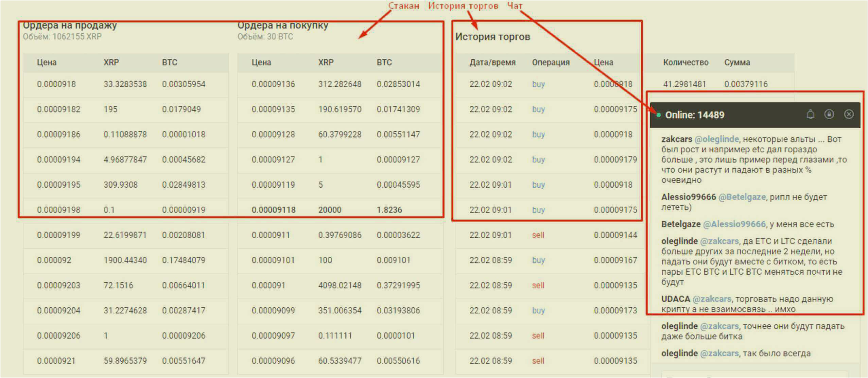Click the @oleglinde mention in zakcars message

pos(716,139)
